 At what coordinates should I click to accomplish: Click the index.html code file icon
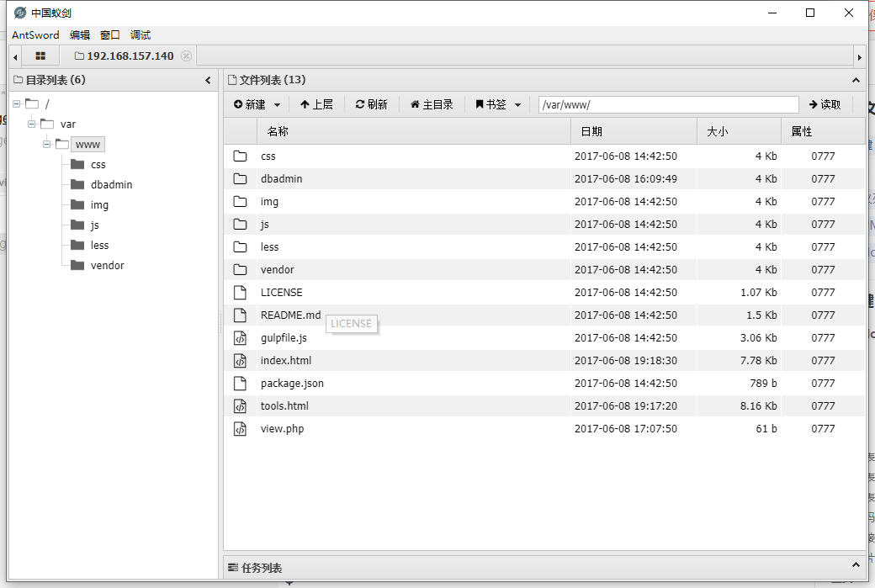pos(240,360)
